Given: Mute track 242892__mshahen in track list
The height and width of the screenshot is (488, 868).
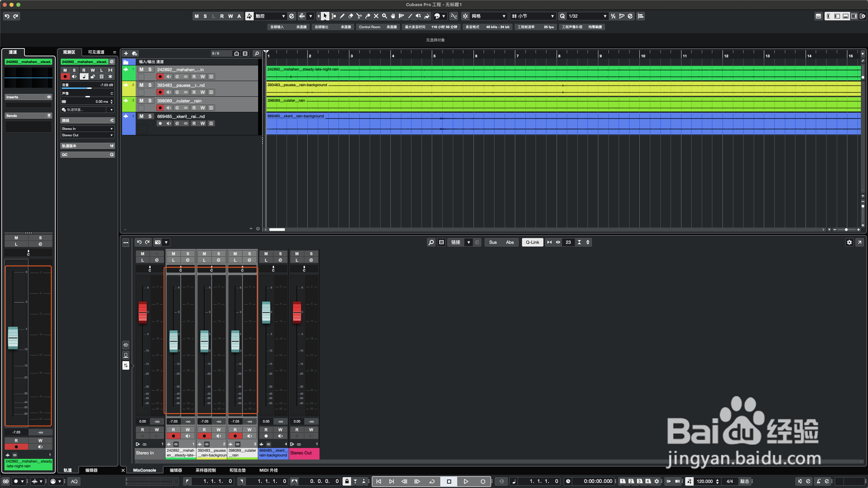Looking at the screenshot, I should point(141,69).
